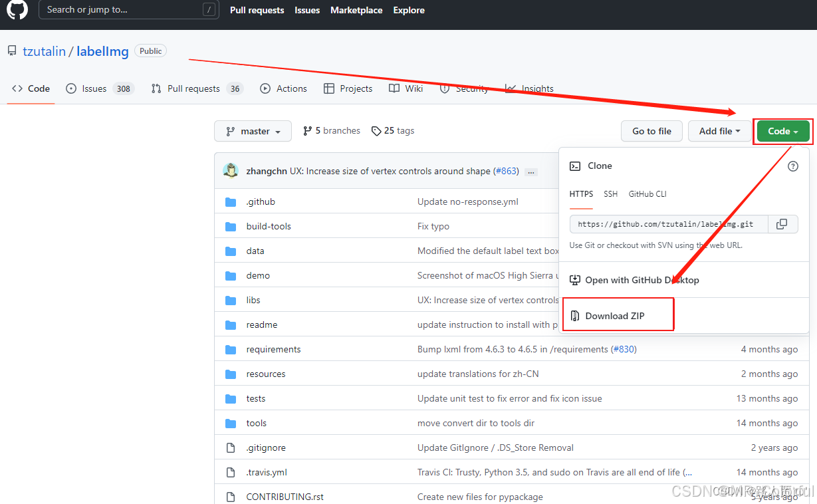Focus the Search or jump to field
The width and height of the screenshot is (817, 504).
click(129, 9)
